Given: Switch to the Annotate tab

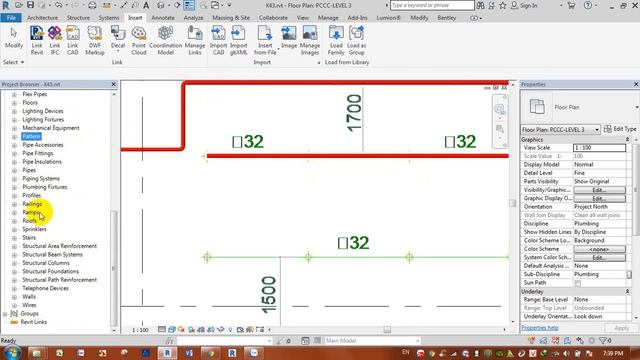Looking at the screenshot, I should click(163, 18).
